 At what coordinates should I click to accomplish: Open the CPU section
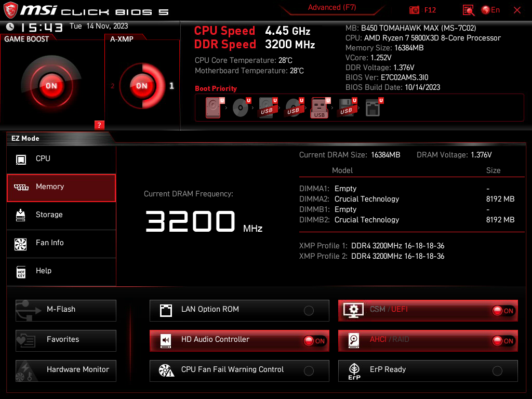[61, 159]
